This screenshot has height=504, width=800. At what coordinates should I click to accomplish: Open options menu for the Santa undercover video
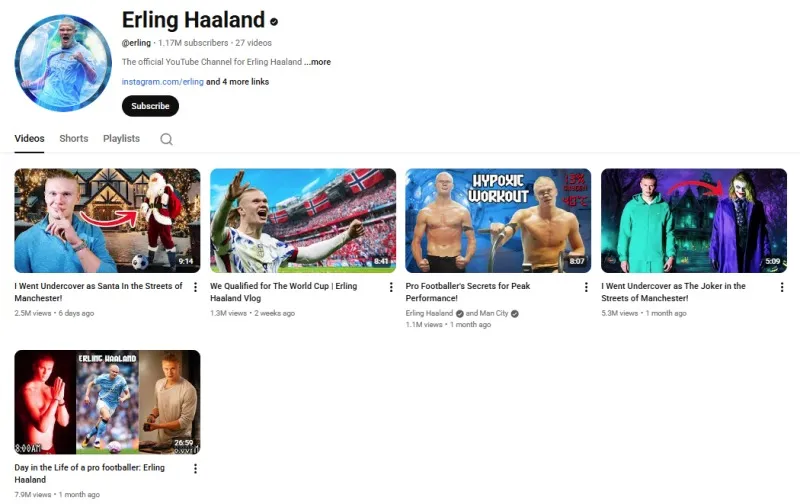(195, 287)
